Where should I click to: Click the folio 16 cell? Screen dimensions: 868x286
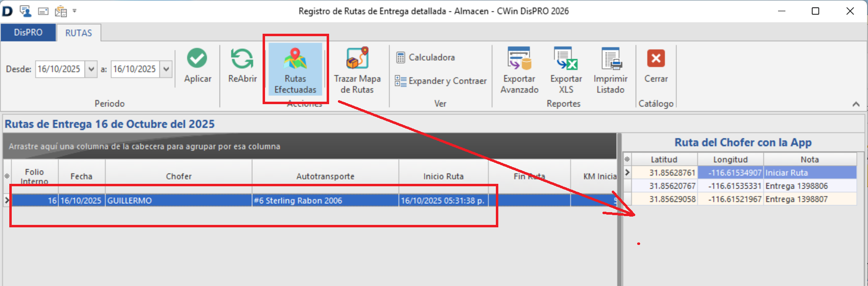[34, 200]
